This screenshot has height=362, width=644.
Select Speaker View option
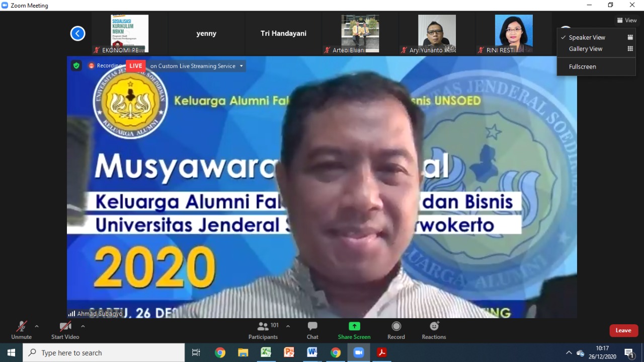587,37
